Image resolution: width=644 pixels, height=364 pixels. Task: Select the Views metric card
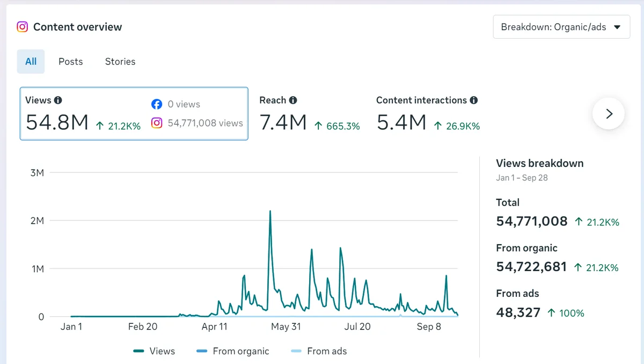[x=134, y=114]
